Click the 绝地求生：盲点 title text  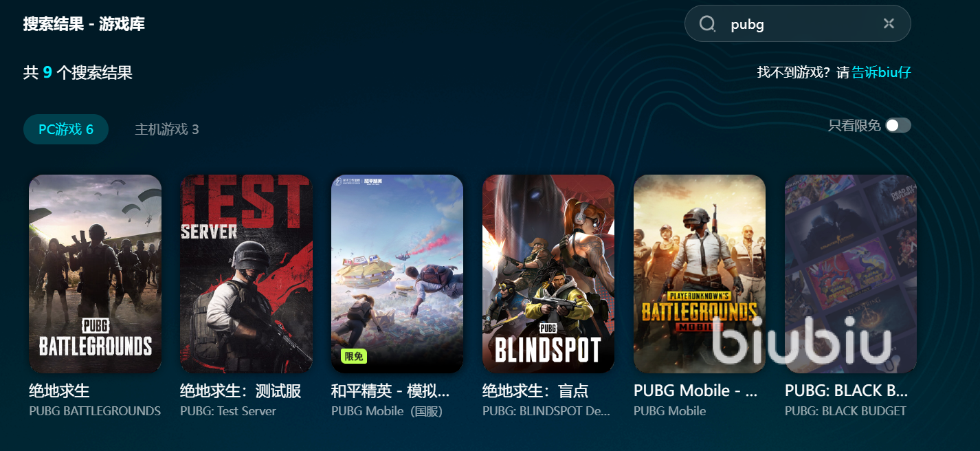(x=535, y=391)
